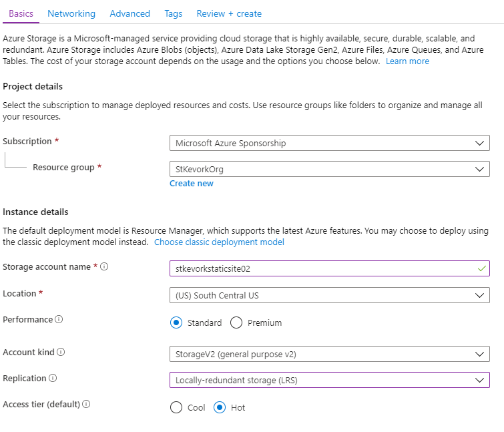504x432 pixels.
Task: Open the Replication dropdown
Action: (330, 380)
